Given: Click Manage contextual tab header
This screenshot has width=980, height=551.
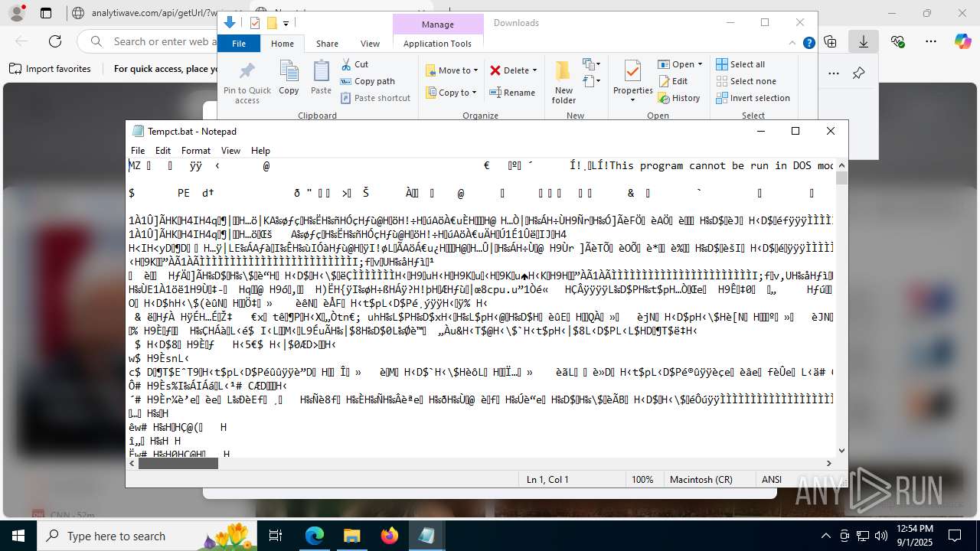Looking at the screenshot, I should (437, 24).
